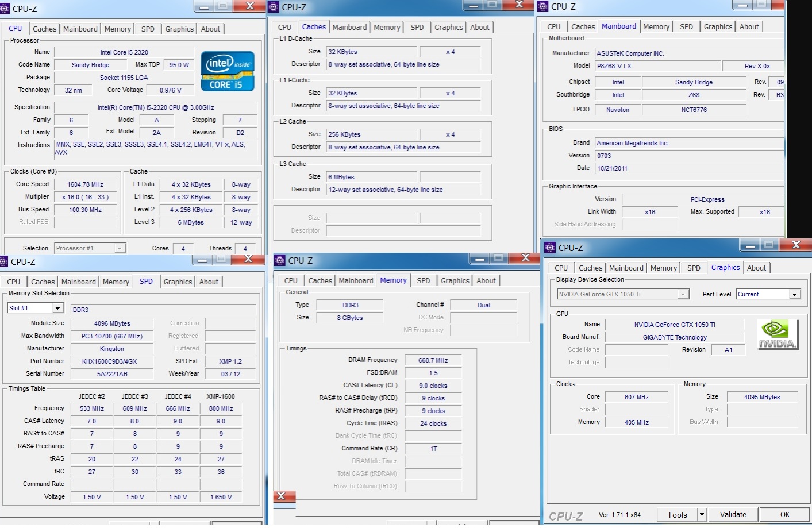Click the NVIDIA logo badge
Screen dimensions: 812x528
coord(778,334)
